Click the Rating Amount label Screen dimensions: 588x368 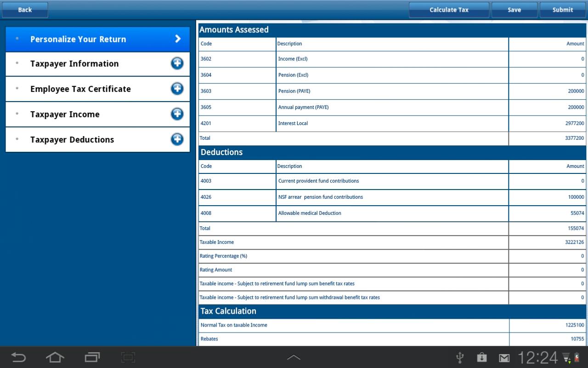pos(216,270)
